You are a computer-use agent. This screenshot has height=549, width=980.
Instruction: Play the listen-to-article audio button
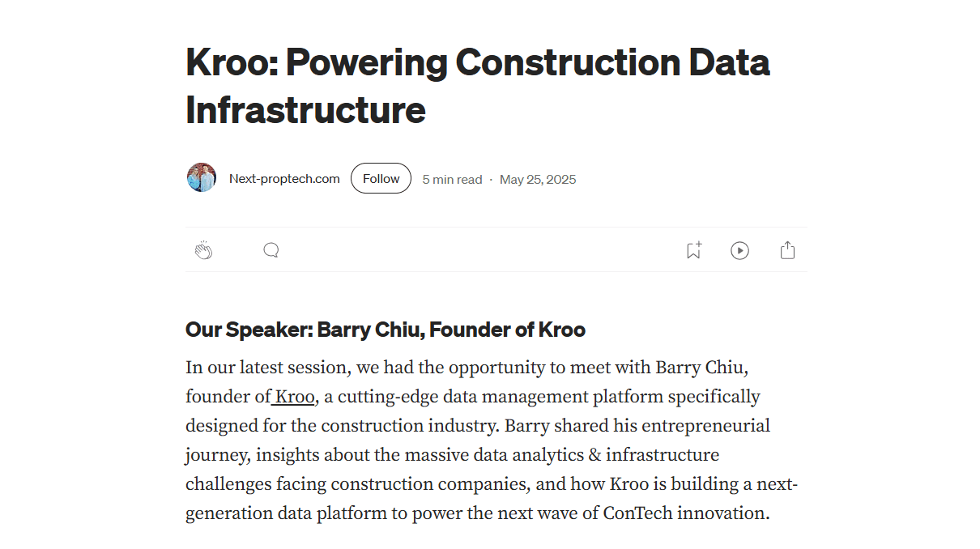[739, 250]
